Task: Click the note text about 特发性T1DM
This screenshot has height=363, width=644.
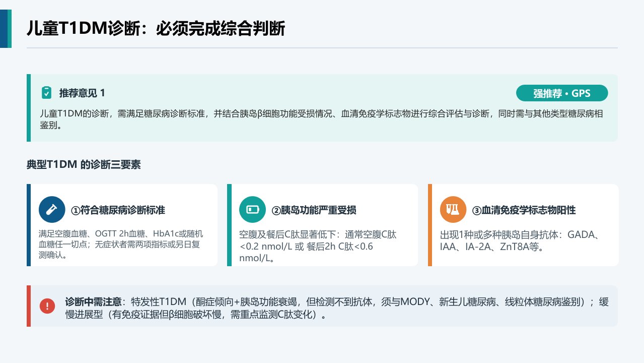Action: pos(337,309)
